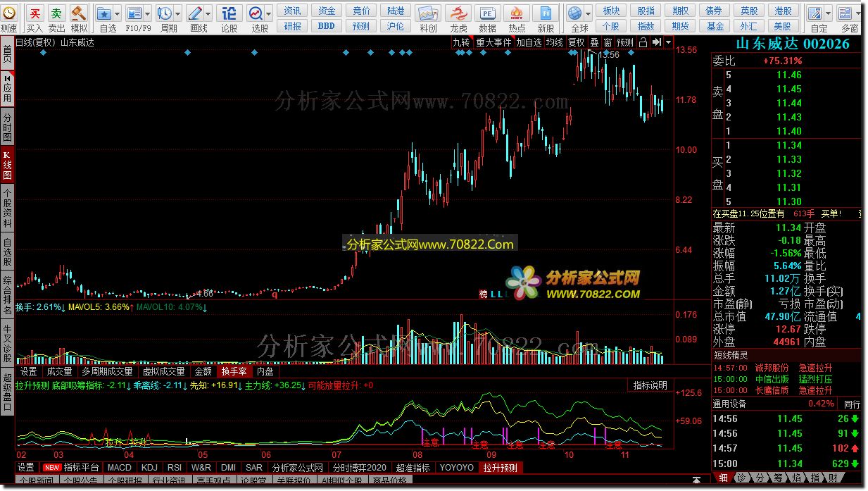The height and width of the screenshot is (491, 868).
Task: Click the 指标平台 tab with NEW badge
Action: (71, 467)
